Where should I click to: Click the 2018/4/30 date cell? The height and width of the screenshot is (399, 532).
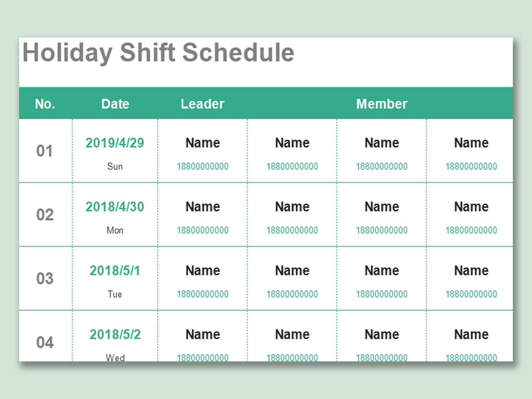coord(115,207)
